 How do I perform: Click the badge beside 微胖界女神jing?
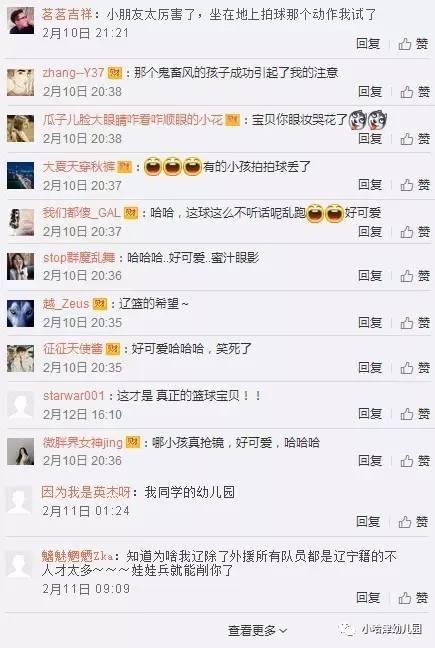tap(133, 442)
